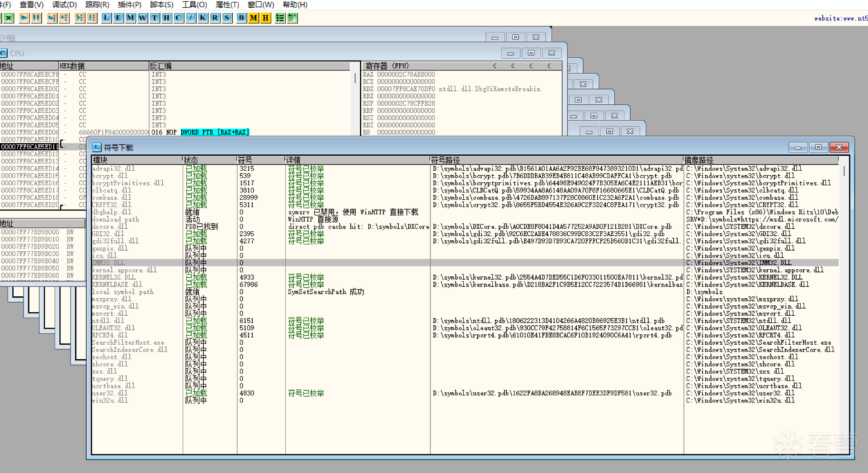The height and width of the screenshot is (473, 868).
Task: Click the PDB已找到 status for dxcore.dll
Action: [x=202, y=226]
